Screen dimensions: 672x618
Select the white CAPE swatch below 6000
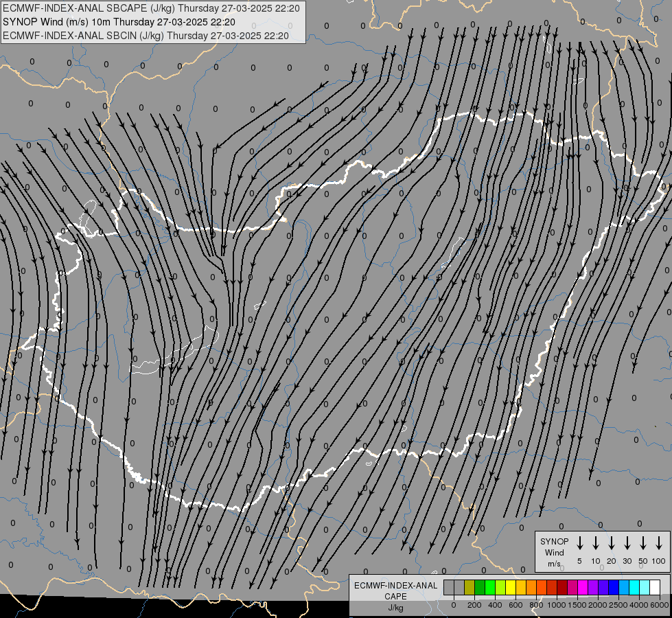tap(656, 588)
